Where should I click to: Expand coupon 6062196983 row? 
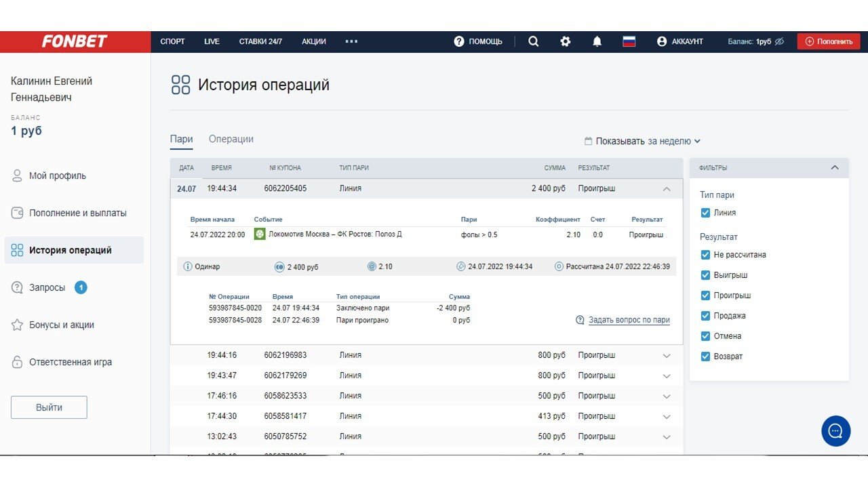[x=667, y=356]
